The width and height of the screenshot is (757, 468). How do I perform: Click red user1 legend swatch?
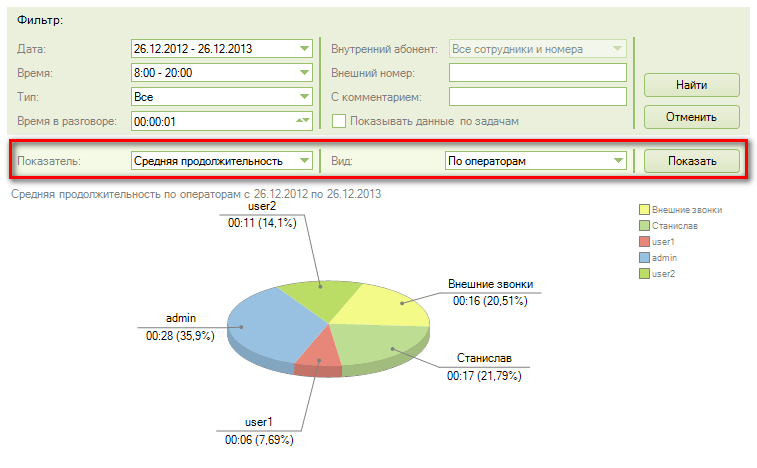coord(645,242)
